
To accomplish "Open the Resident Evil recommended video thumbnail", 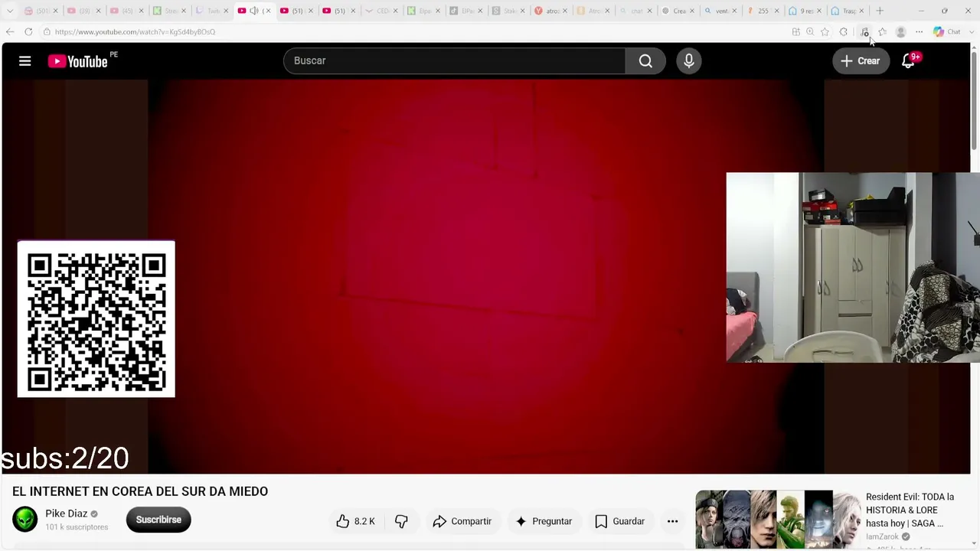I will click(778, 520).
